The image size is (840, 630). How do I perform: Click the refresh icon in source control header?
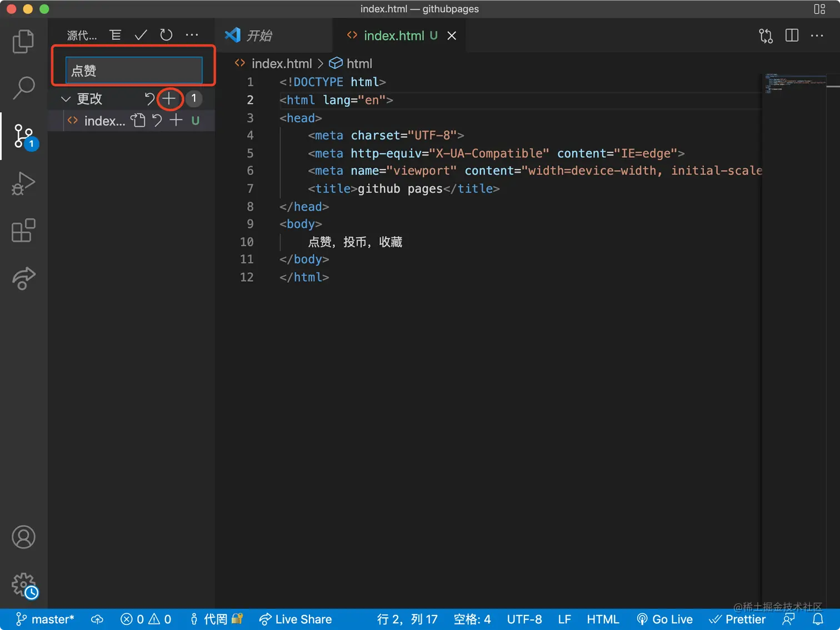tap(166, 35)
